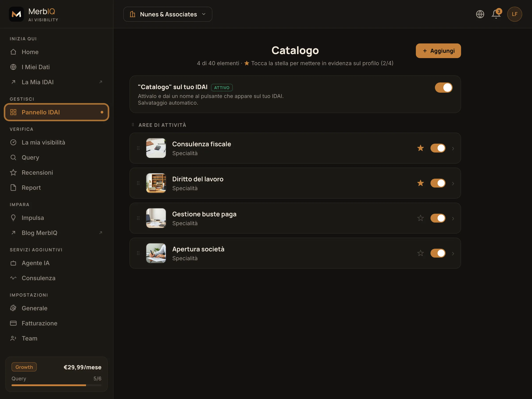Image resolution: width=532 pixels, height=399 pixels.
Task: Click the Report document icon
Action: [x=13, y=188]
